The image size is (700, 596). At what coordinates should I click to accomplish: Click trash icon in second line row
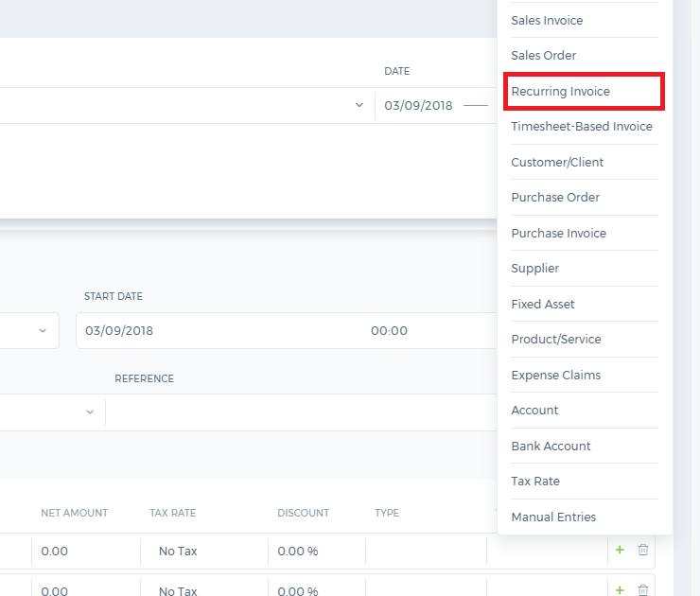click(x=643, y=590)
